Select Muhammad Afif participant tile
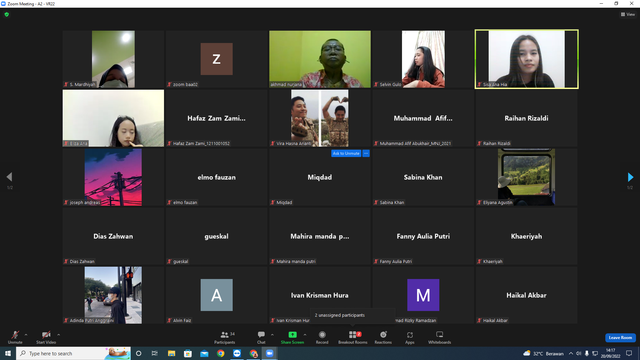This screenshot has height=360, width=640. (x=423, y=118)
